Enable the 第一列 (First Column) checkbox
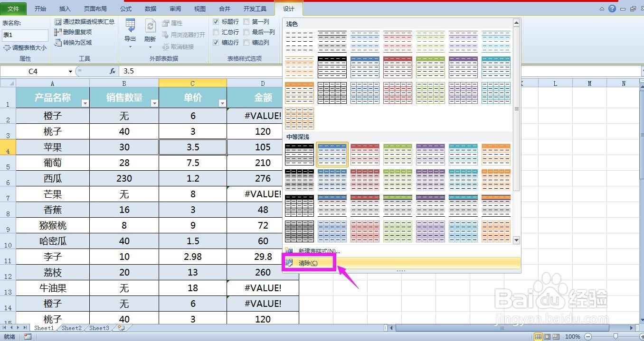 (246, 21)
